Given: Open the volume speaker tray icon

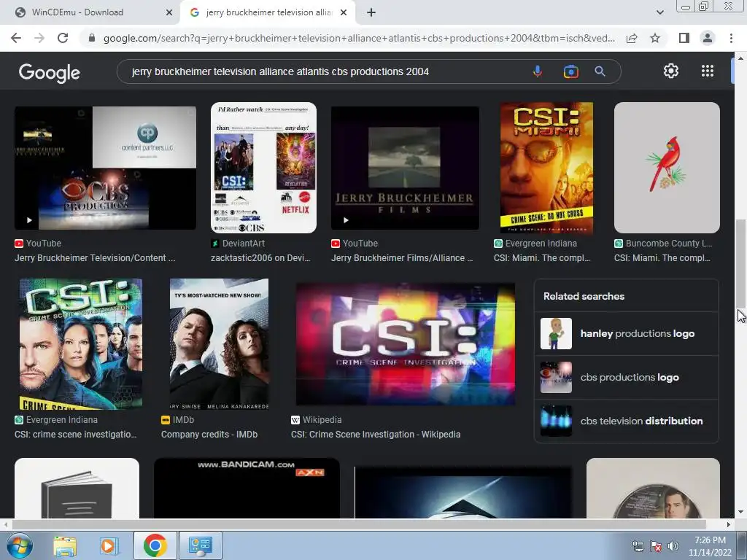Looking at the screenshot, I should click(x=673, y=546).
